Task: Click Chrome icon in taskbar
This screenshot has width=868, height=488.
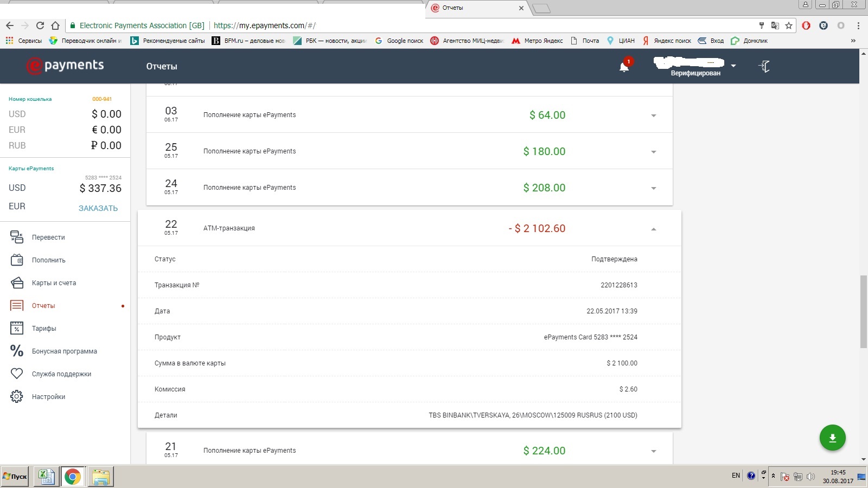Action: 73,477
